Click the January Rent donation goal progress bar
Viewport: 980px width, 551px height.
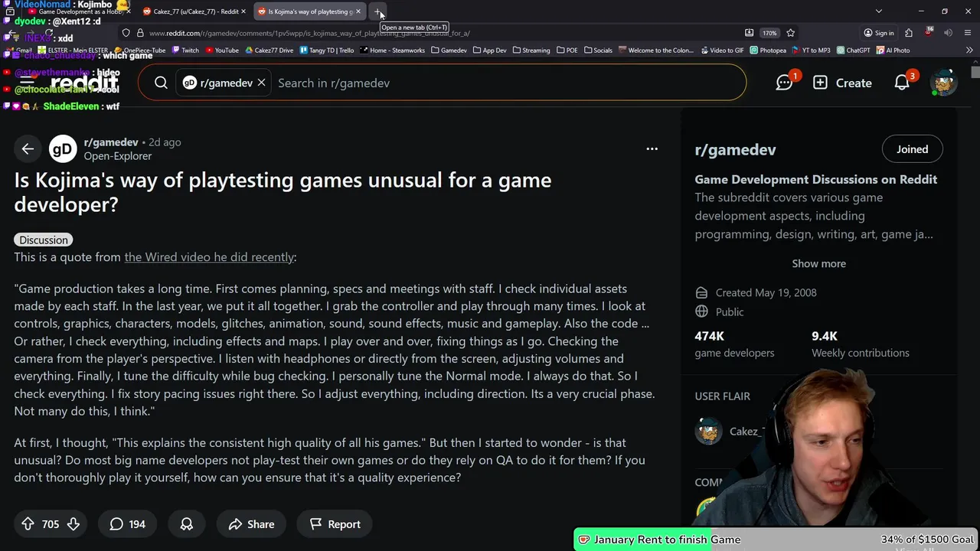776,540
